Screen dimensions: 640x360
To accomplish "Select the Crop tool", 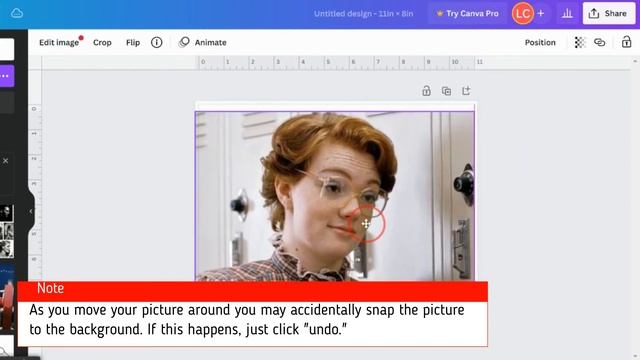I will tap(102, 42).
